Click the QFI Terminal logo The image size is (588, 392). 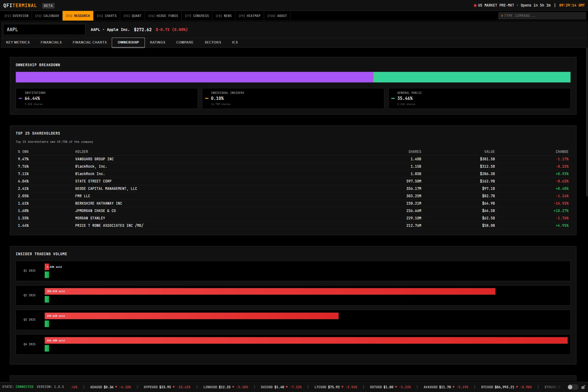tap(20, 5)
